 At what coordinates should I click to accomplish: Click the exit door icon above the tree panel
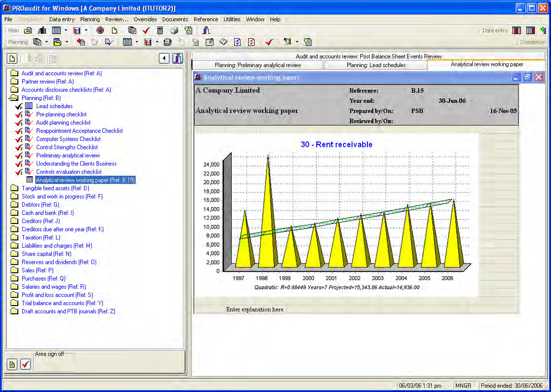click(178, 58)
